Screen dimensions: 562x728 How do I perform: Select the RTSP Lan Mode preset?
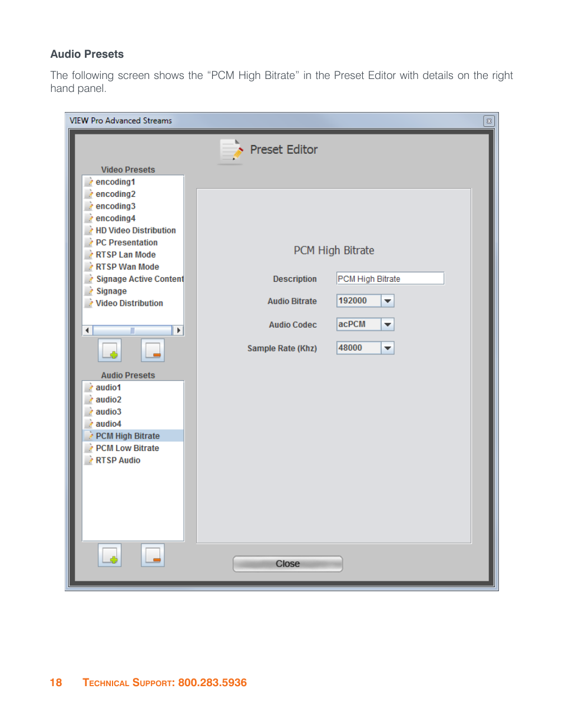(125, 254)
